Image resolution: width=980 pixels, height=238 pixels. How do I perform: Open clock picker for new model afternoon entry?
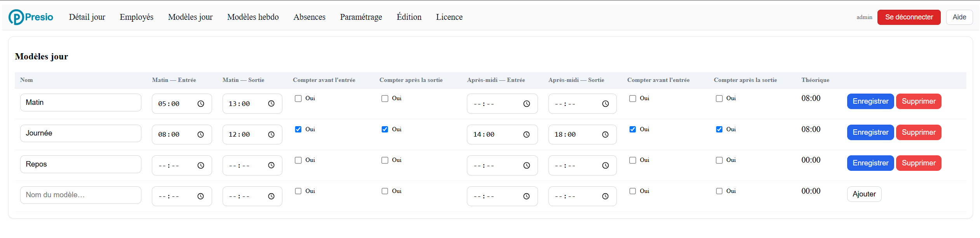[x=526, y=196]
